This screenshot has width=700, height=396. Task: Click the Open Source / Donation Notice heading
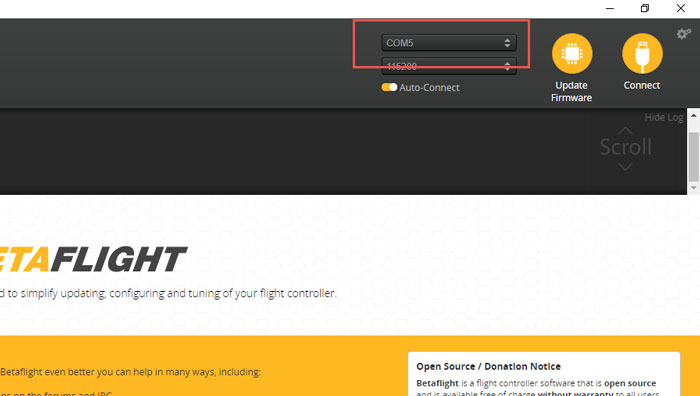click(488, 367)
